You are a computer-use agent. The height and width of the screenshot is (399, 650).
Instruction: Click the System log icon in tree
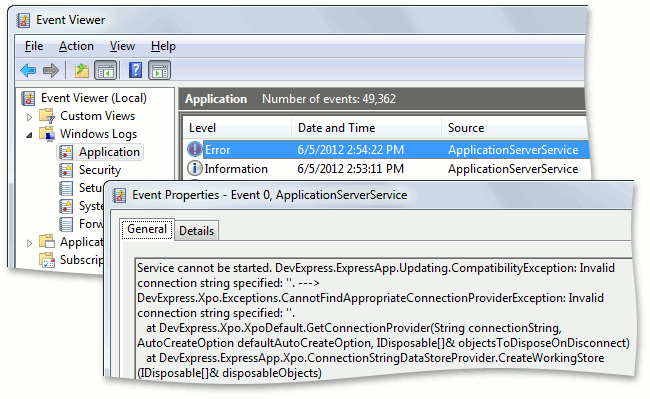(x=66, y=206)
